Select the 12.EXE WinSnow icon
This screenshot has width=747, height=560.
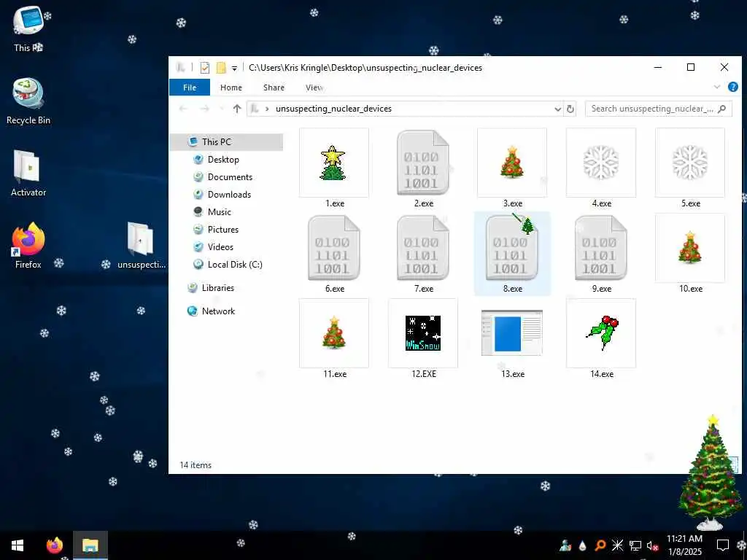[x=423, y=333]
